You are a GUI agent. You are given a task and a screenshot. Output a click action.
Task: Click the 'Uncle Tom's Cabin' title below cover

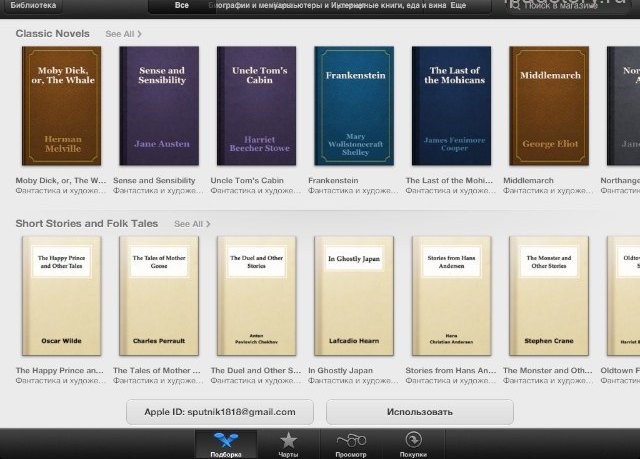247,180
